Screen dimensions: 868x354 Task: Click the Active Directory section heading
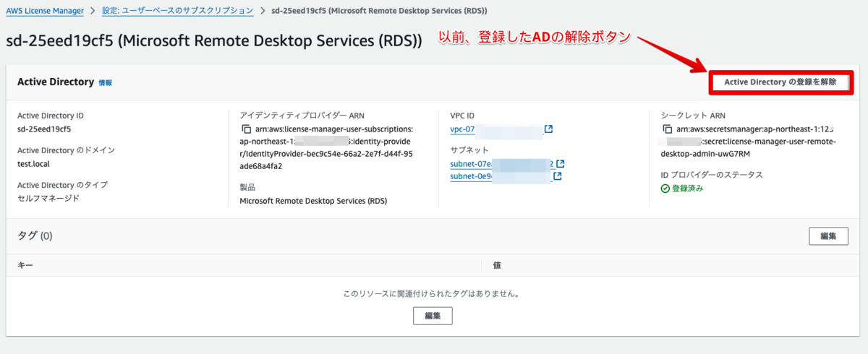pos(56,82)
